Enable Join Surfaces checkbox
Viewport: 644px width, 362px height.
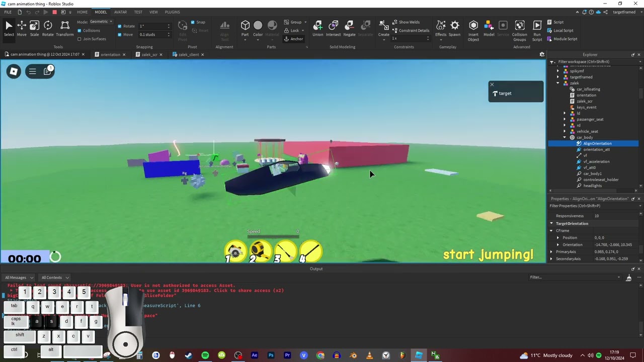click(x=79, y=39)
